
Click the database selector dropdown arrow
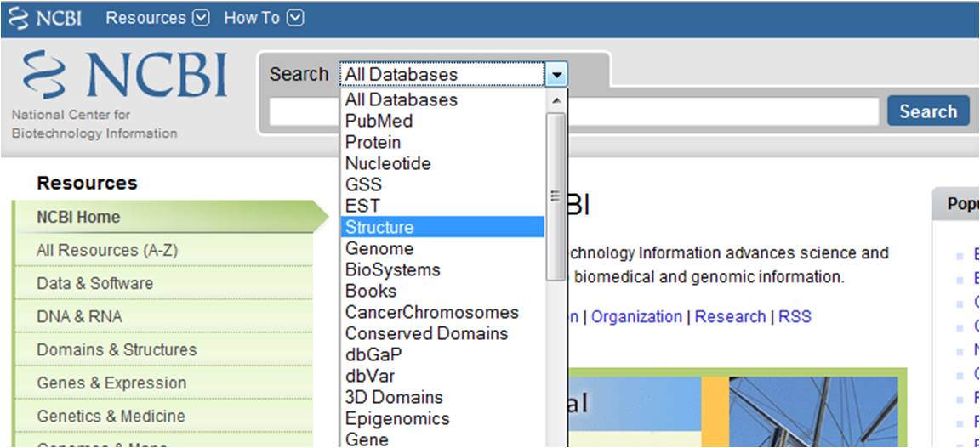tap(556, 75)
